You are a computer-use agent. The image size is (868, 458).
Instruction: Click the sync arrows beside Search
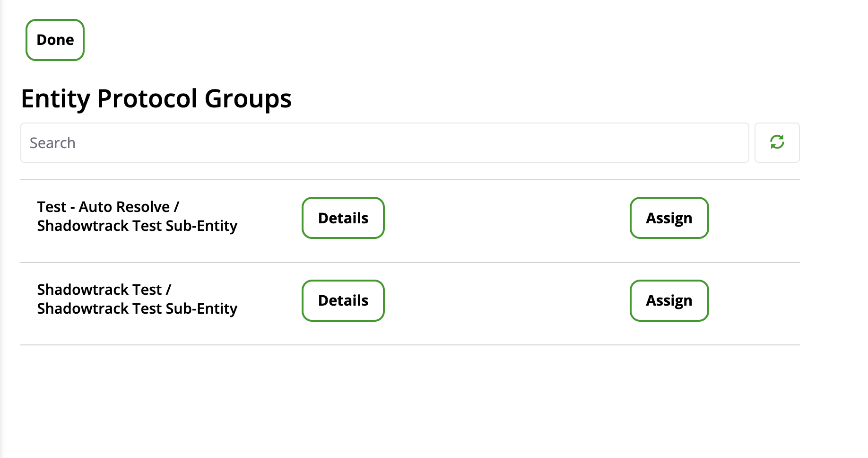click(x=777, y=142)
